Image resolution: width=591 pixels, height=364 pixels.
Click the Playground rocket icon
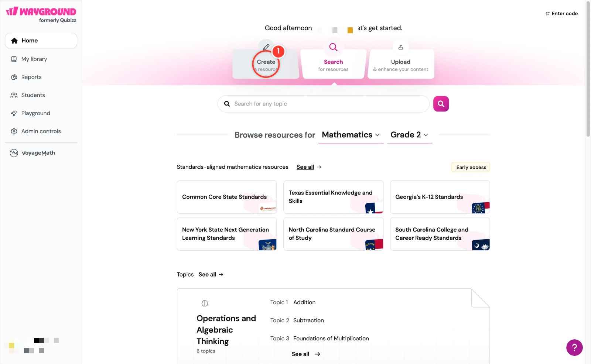(x=14, y=113)
